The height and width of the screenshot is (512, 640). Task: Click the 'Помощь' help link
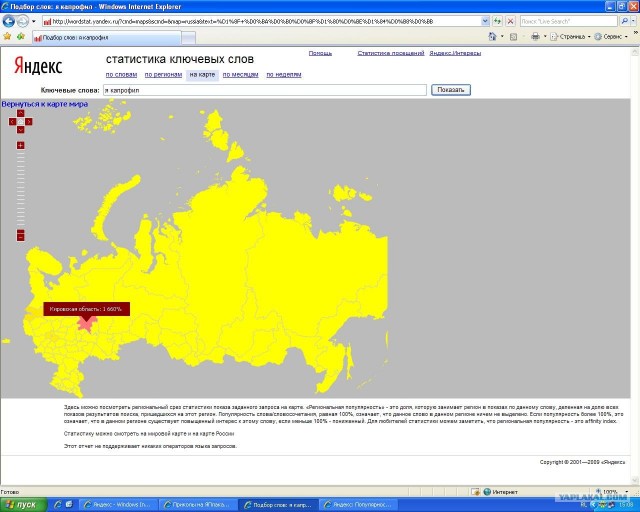(x=320, y=53)
